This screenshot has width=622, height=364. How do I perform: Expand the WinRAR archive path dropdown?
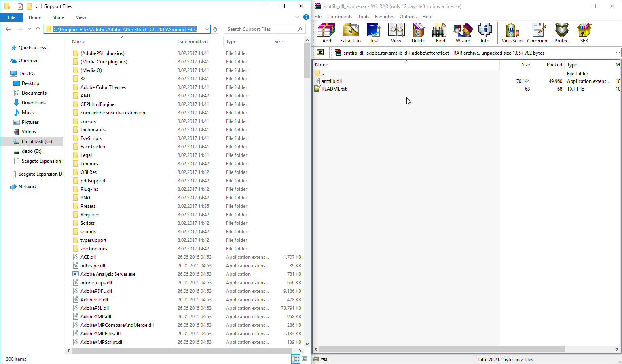[618, 53]
